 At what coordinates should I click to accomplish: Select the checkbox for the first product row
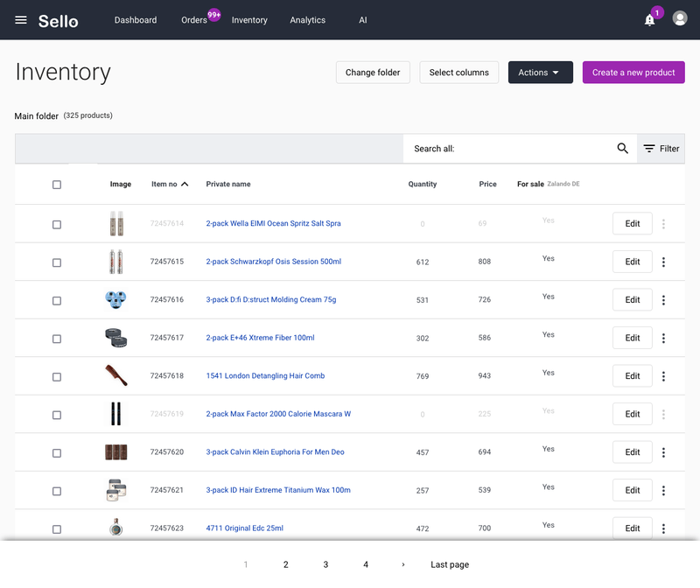click(x=57, y=224)
